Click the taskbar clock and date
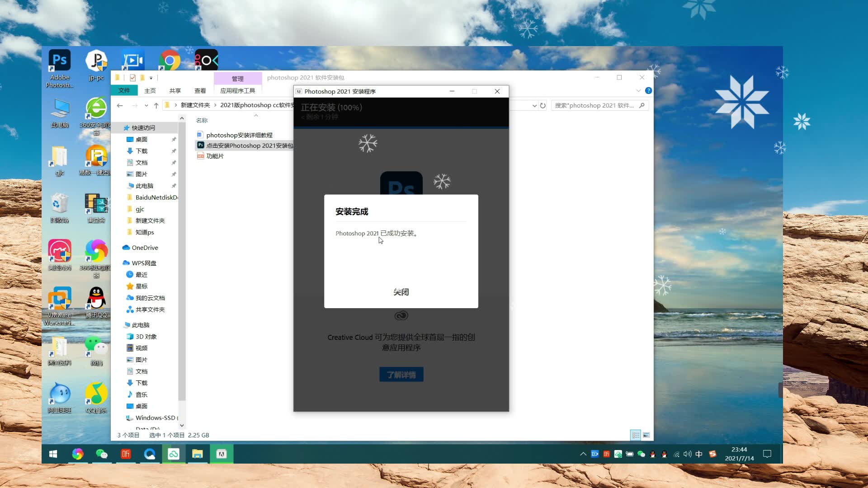This screenshot has width=868, height=488. 739,454
